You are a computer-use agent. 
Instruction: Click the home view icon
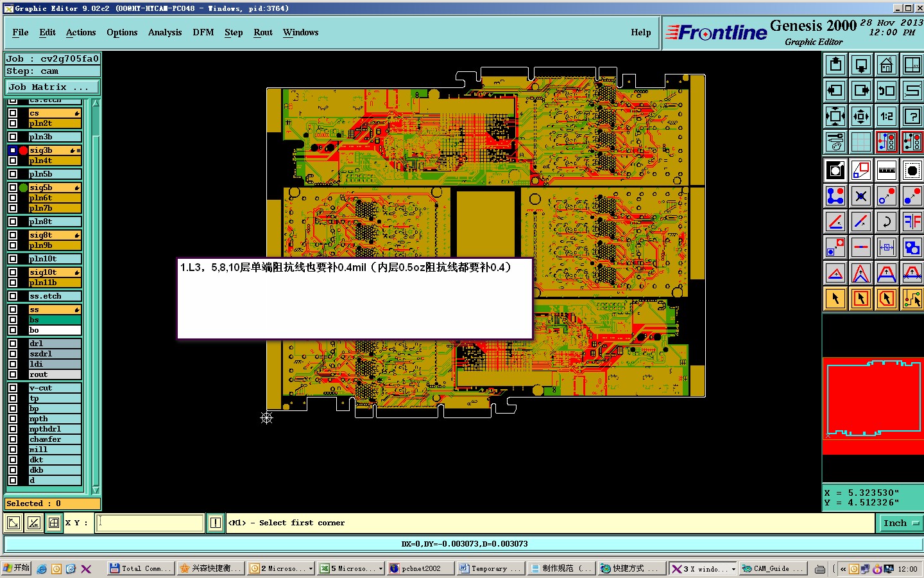click(887, 65)
